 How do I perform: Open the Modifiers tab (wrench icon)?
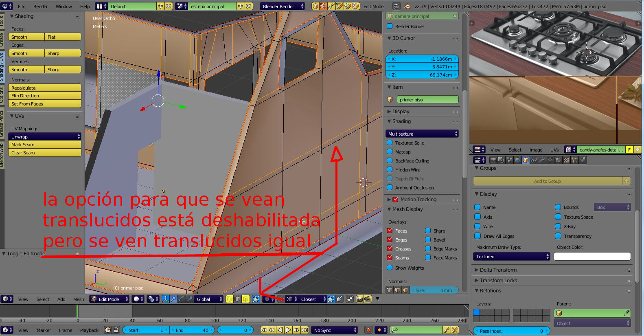tap(542, 160)
